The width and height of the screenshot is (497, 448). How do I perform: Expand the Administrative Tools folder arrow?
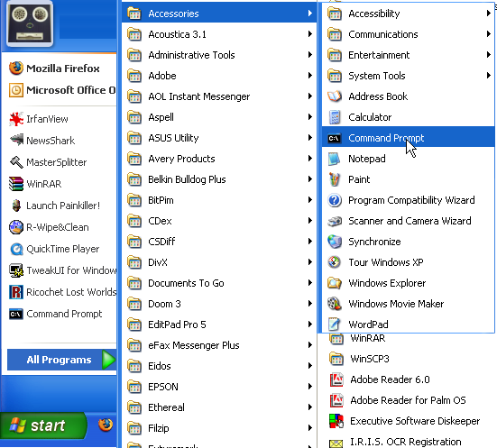pos(310,55)
